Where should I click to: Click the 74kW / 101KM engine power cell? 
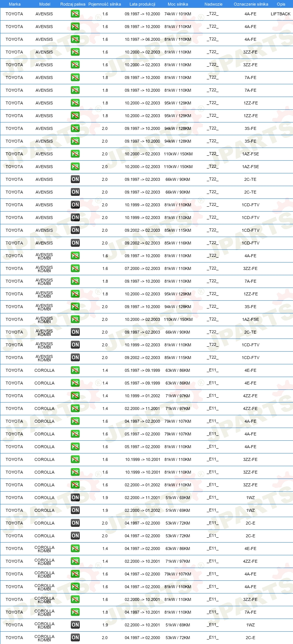178,14
